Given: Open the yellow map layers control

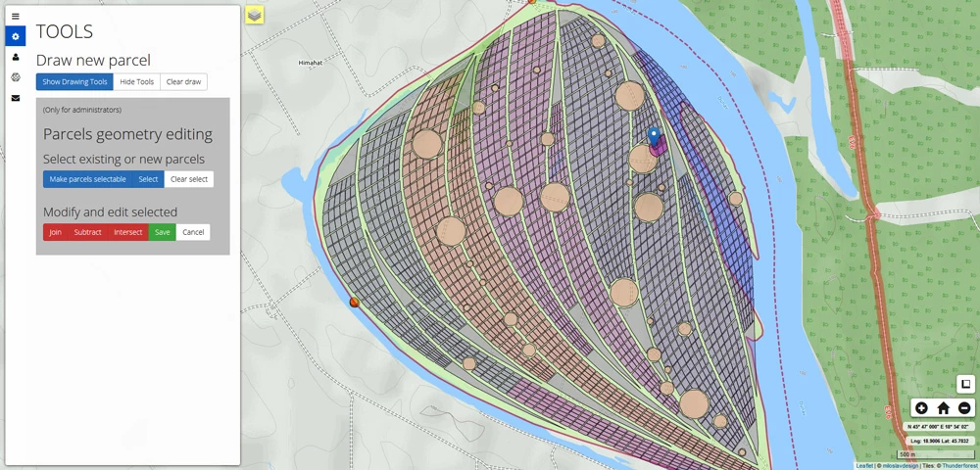Looking at the screenshot, I should [255, 15].
